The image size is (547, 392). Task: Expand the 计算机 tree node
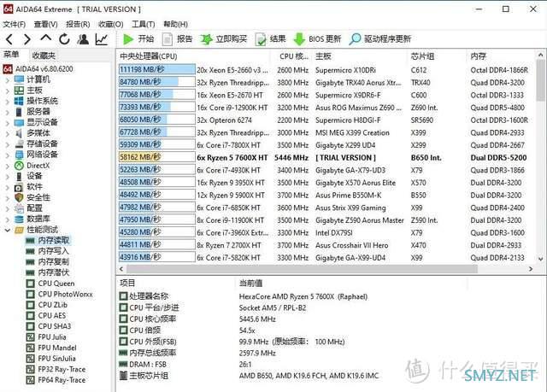click(x=8, y=79)
